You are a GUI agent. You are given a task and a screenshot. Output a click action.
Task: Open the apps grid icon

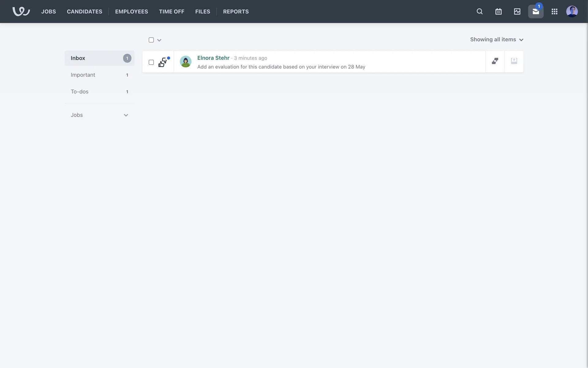coord(554,11)
